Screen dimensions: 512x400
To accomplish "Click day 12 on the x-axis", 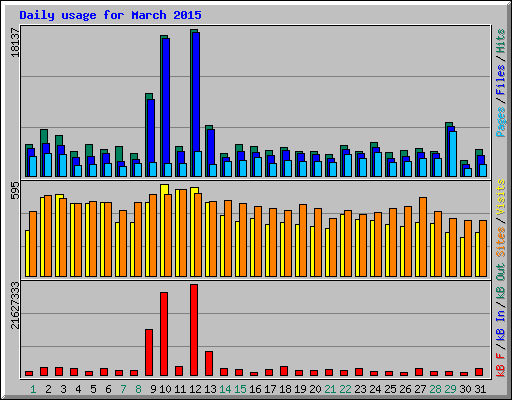I will click(x=195, y=389).
